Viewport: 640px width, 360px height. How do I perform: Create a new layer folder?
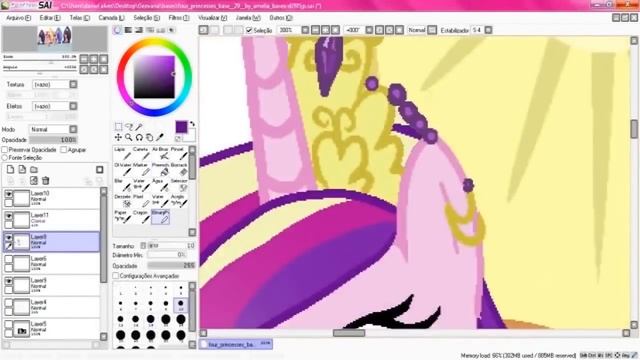tap(34, 170)
